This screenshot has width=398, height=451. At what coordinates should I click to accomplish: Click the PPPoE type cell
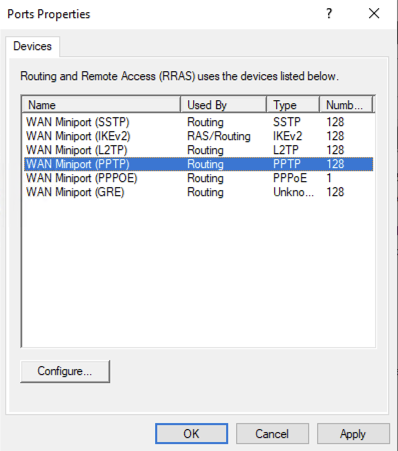290,178
